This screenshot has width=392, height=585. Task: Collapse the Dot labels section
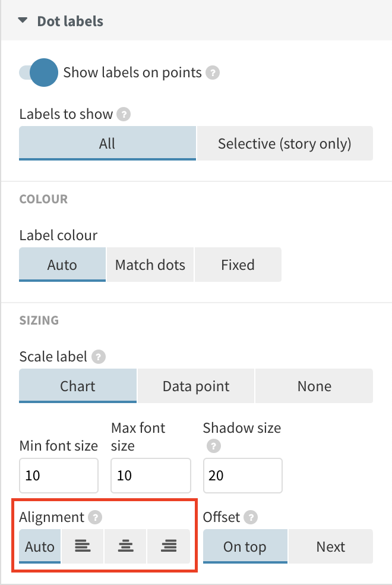point(23,20)
